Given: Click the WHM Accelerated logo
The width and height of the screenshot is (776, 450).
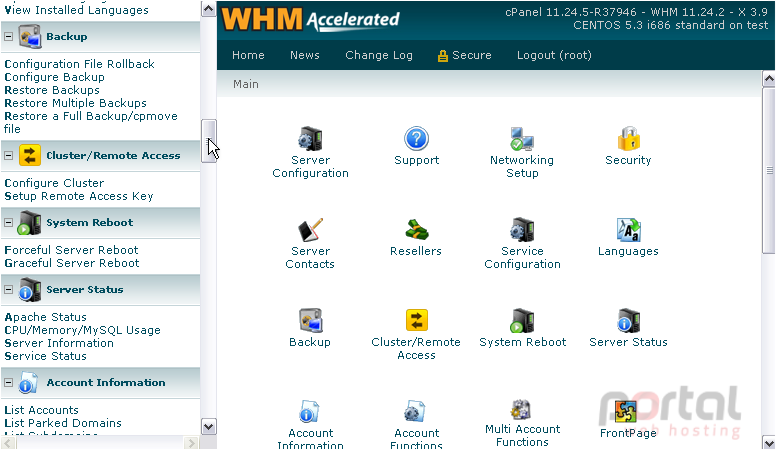Looking at the screenshot, I should tap(310, 20).
